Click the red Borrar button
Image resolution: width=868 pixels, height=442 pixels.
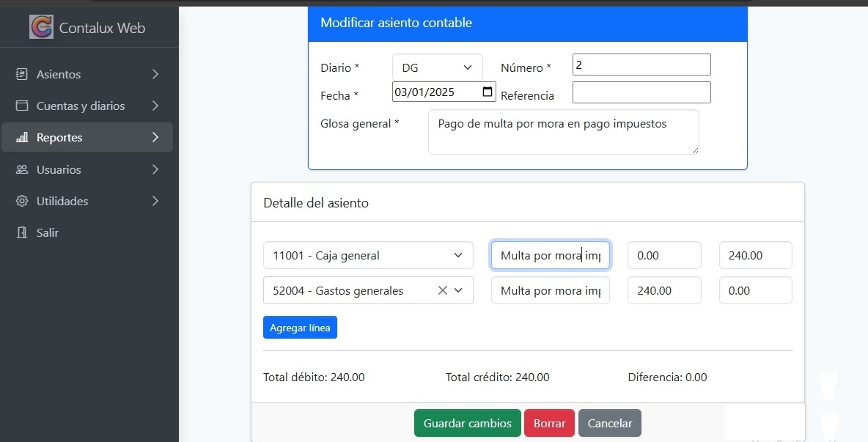click(x=549, y=423)
